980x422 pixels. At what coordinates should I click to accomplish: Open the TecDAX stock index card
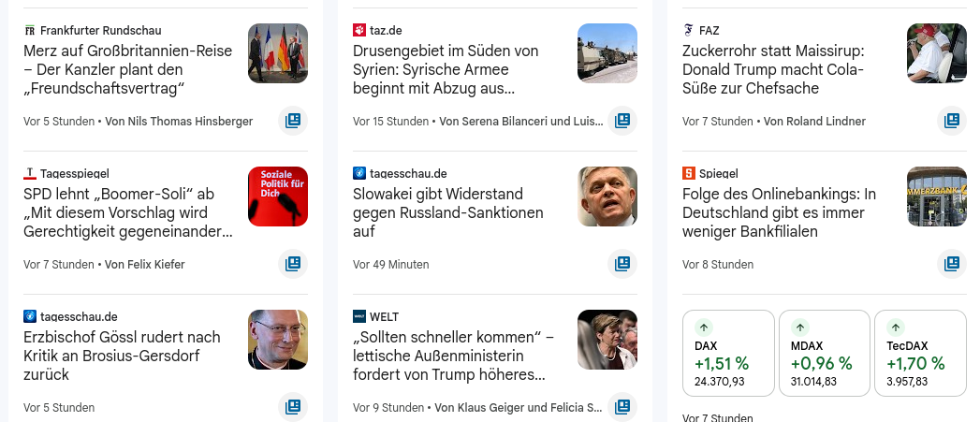click(920, 354)
